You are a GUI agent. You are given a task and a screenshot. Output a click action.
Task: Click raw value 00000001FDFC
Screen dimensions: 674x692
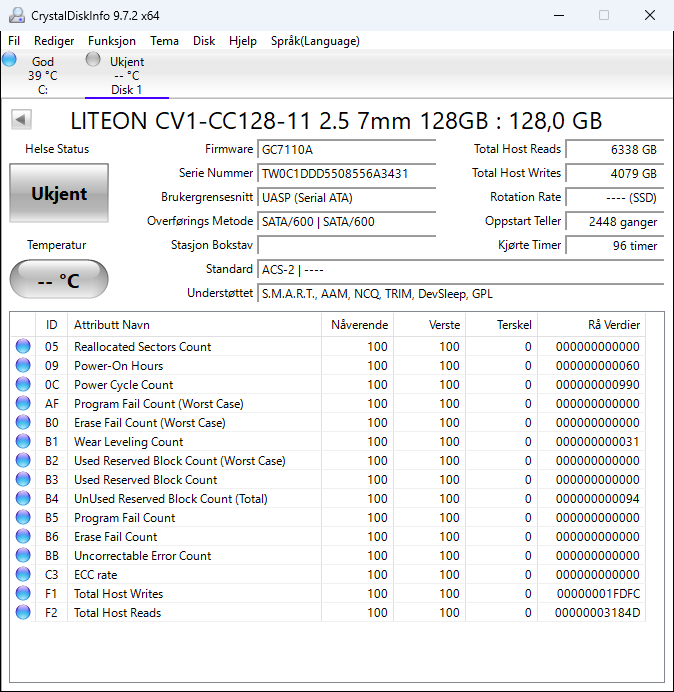click(x=598, y=594)
